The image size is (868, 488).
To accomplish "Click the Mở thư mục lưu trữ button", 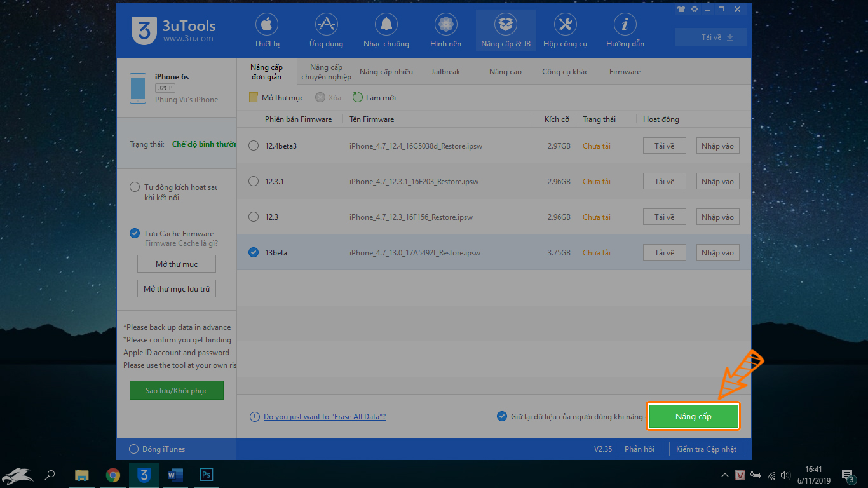I will tap(177, 288).
